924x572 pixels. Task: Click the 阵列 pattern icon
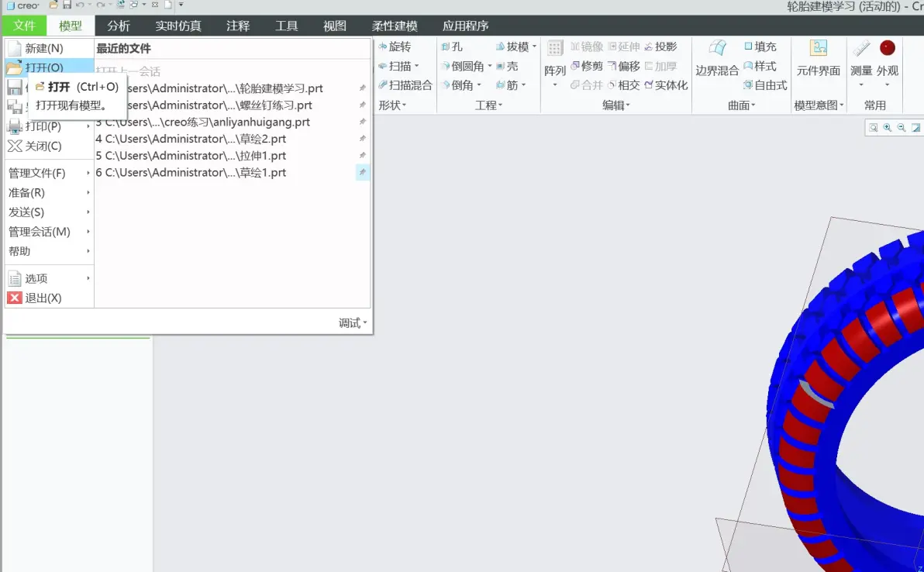(x=554, y=64)
